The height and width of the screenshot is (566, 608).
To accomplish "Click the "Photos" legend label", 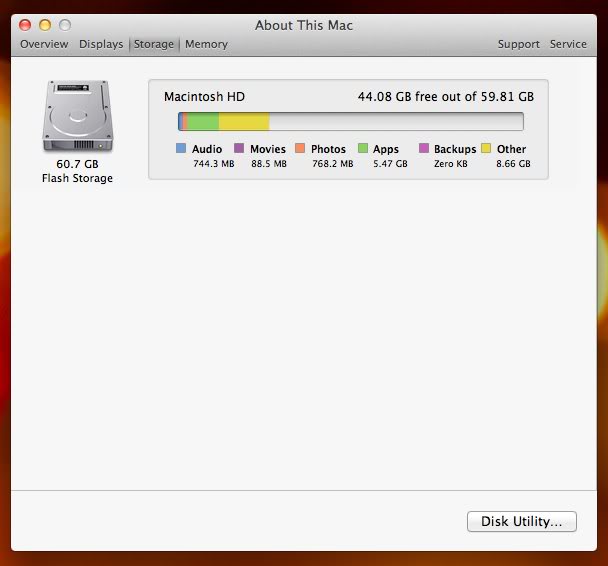I will [x=328, y=149].
